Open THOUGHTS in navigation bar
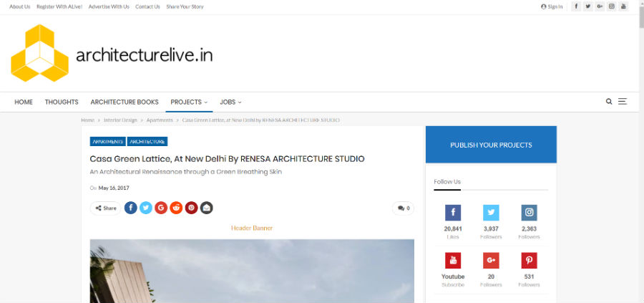This screenshot has height=303, width=644. click(62, 102)
